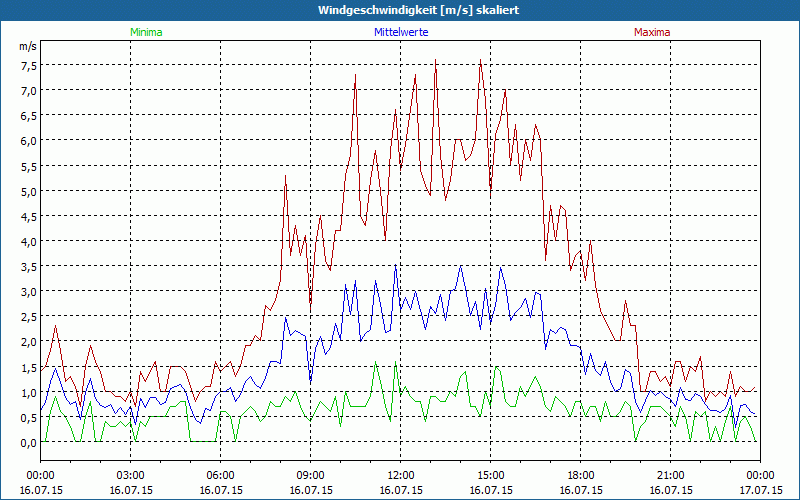800x500 pixels.
Task: Click the 0,5 y-axis value
Action: (28, 417)
